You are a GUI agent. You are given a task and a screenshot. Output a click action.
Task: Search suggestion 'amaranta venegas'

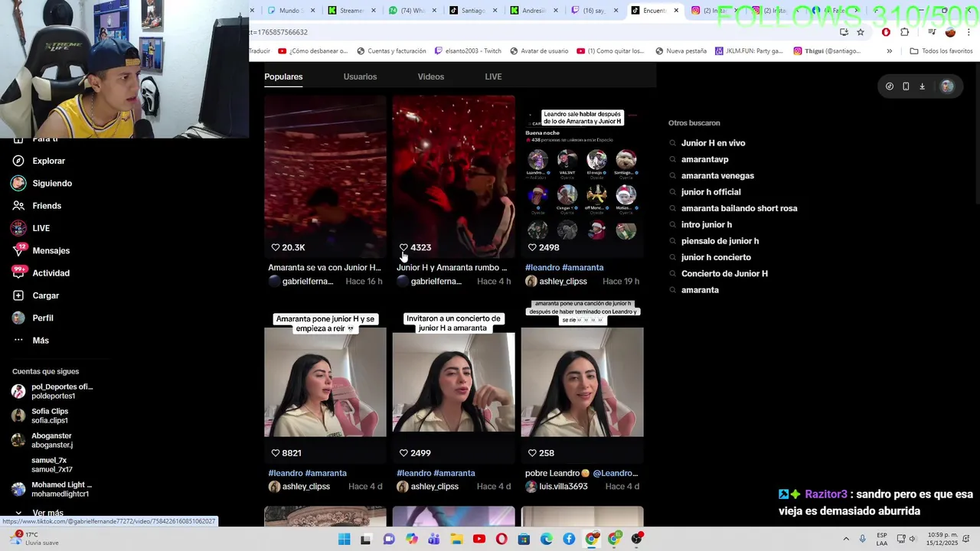point(717,176)
